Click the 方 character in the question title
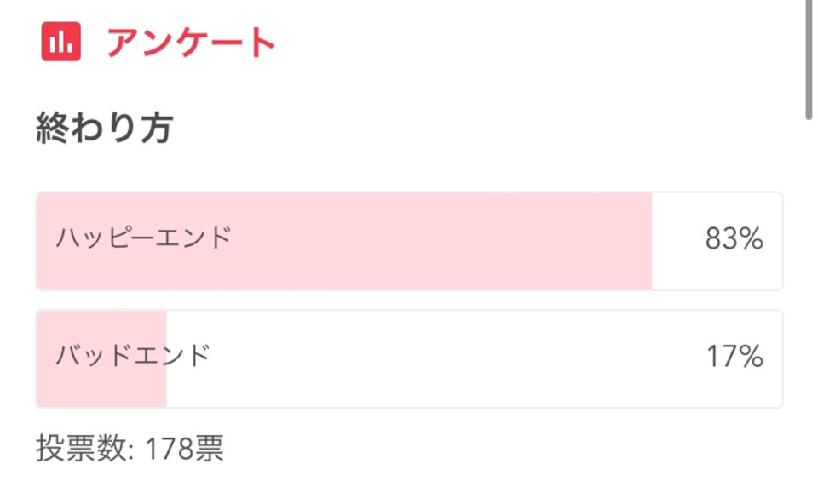The image size is (818, 504). point(157,128)
